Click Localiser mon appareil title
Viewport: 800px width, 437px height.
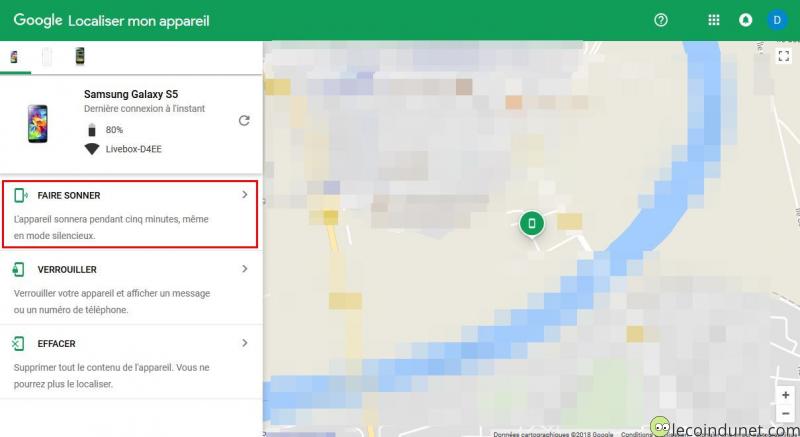[x=139, y=21]
